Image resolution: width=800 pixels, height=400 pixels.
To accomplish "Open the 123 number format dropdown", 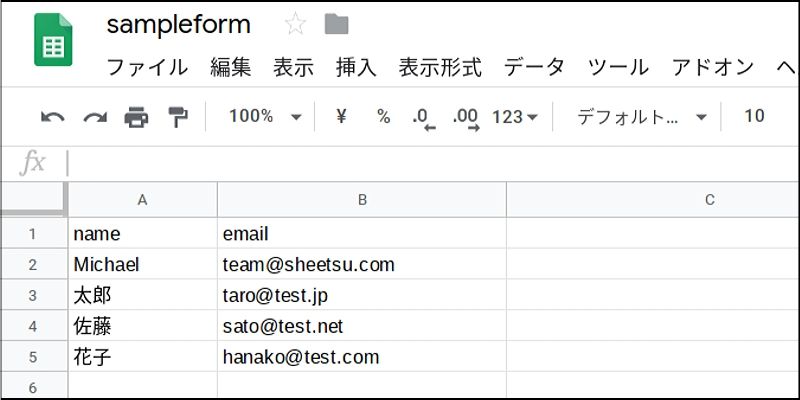I will coord(515,117).
